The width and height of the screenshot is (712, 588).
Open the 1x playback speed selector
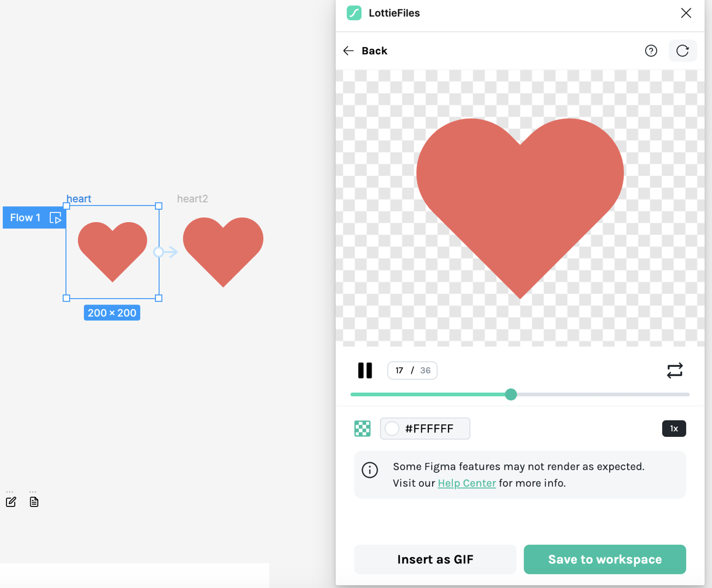674,429
